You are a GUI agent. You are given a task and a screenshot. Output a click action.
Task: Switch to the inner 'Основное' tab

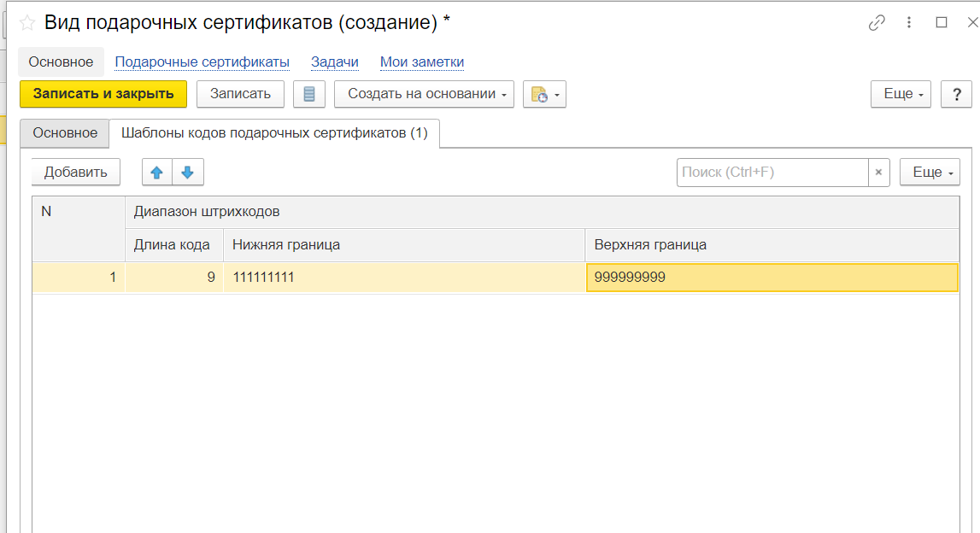(65, 133)
